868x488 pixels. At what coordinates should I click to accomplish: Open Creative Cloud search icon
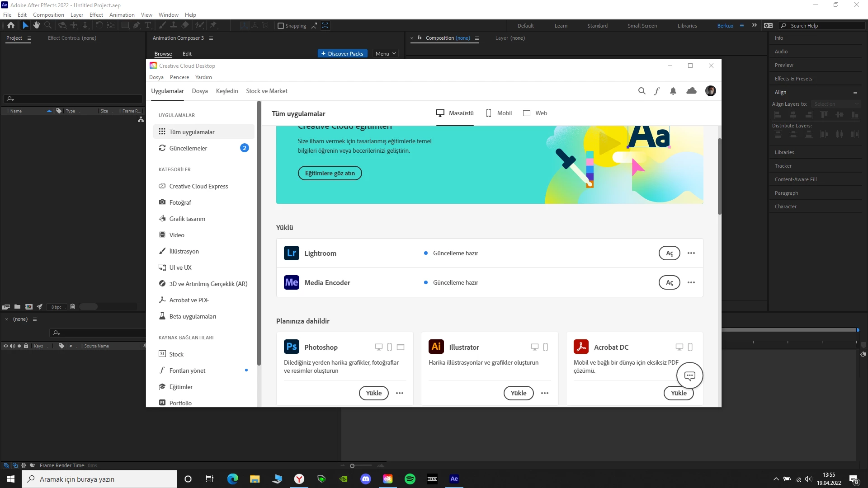(x=642, y=91)
